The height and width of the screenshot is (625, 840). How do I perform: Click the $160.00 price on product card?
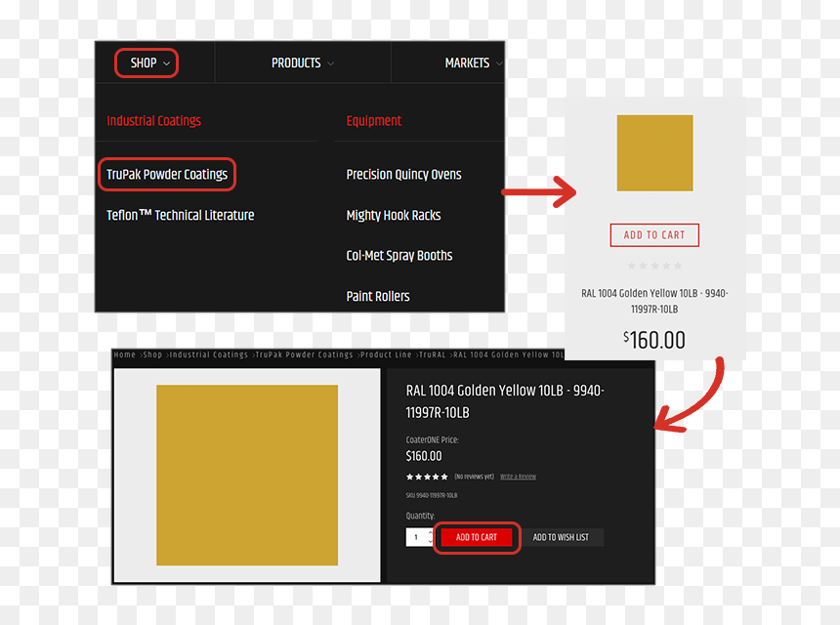coord(654,340)
